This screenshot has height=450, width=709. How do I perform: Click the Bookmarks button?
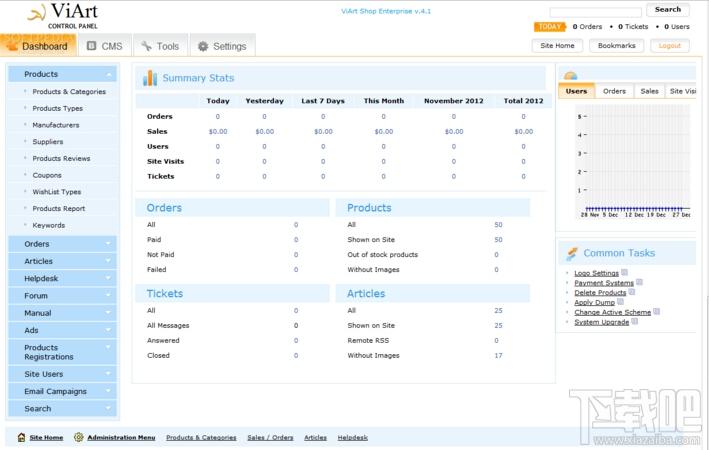pos(616,46)
